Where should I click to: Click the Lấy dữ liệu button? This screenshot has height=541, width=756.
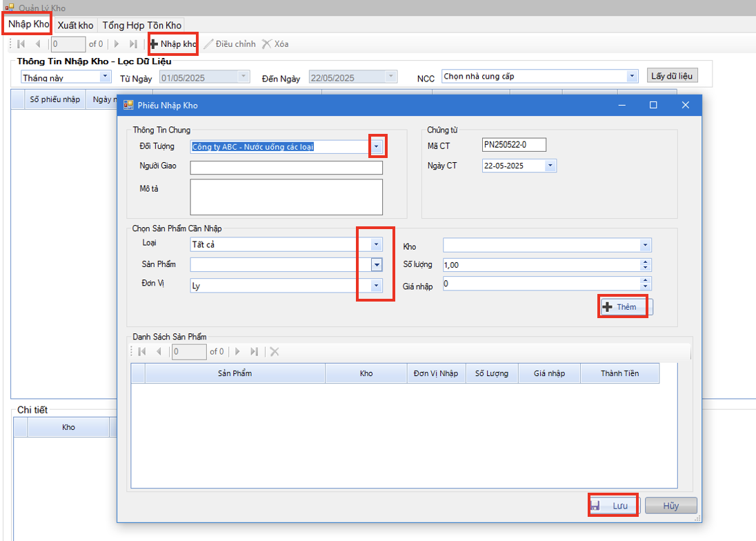pos(672,76)
